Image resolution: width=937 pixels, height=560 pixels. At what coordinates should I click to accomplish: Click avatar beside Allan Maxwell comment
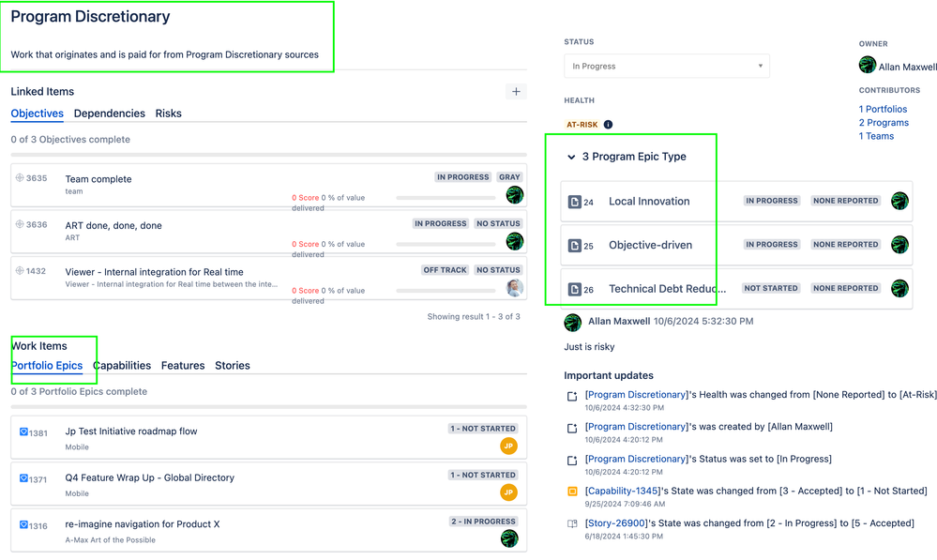click(x=572, y=323)
